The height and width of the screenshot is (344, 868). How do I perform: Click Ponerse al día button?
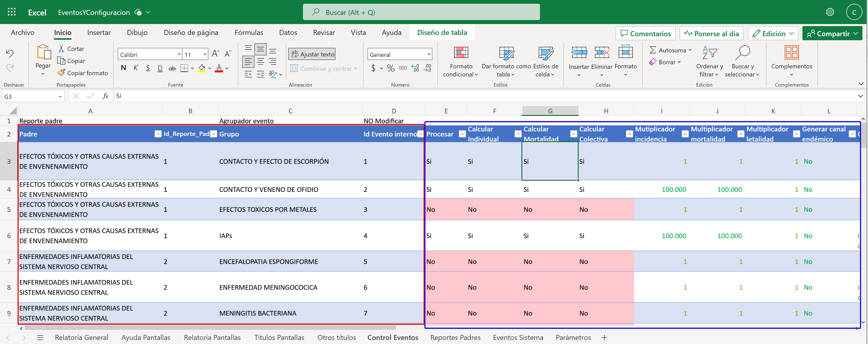click(x=711, y=33)
